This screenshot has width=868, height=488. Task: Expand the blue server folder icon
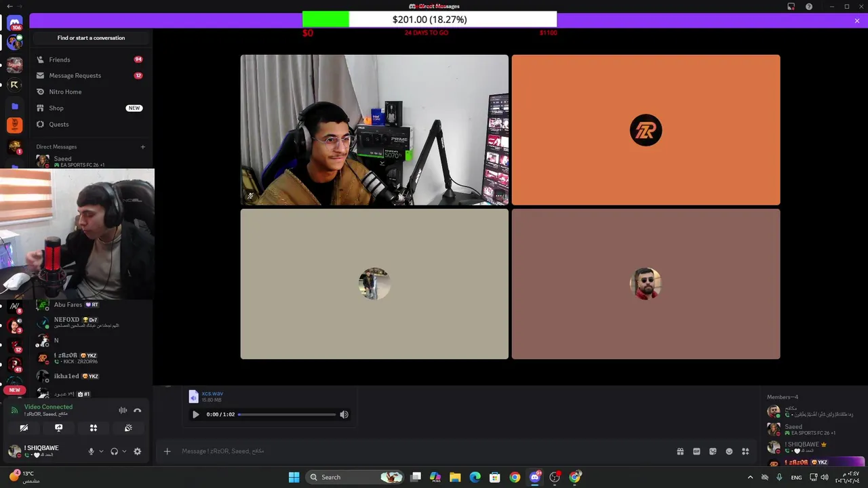click(x=14, y=106)
